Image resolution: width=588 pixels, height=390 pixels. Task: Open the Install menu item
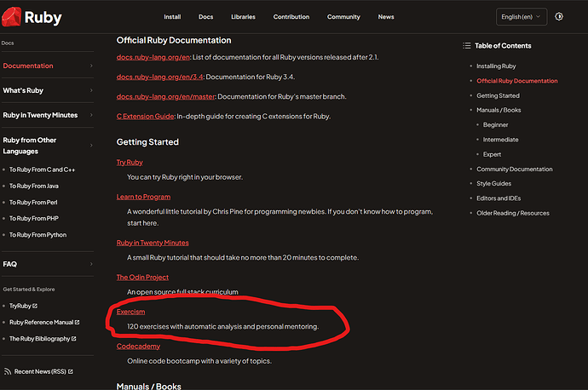click(172, 17)
